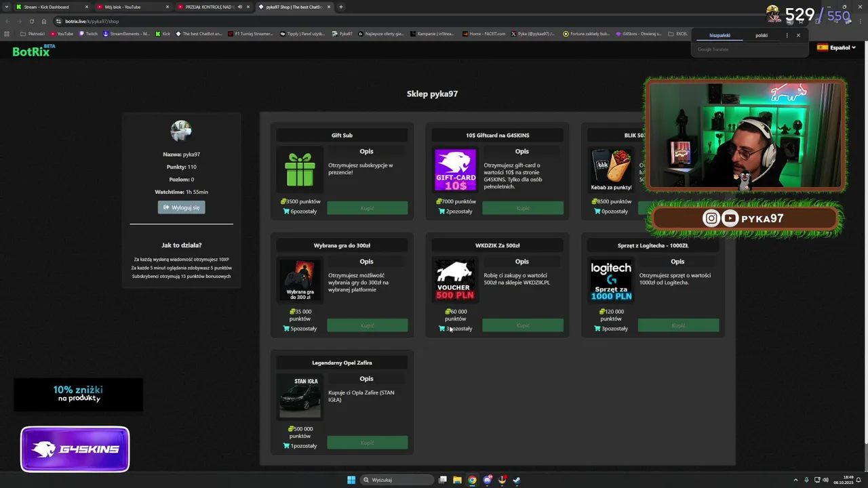Click the Kebab za punkty image
This screenshot has height=488, width=868.
pos(611,170)
